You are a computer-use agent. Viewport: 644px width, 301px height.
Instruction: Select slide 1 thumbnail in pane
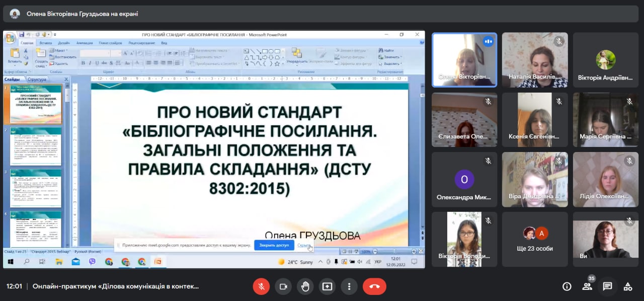pos(35,104)
